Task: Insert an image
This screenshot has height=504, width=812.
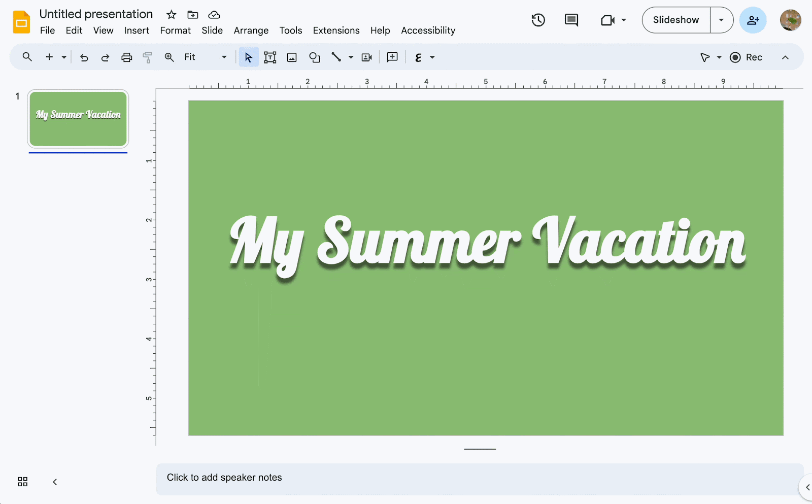Action: coord(292,57)
